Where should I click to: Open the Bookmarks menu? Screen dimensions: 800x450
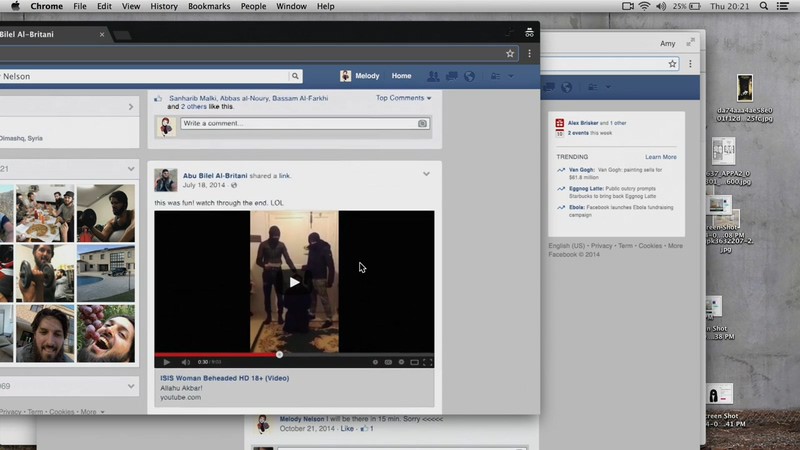pos(209,6)
